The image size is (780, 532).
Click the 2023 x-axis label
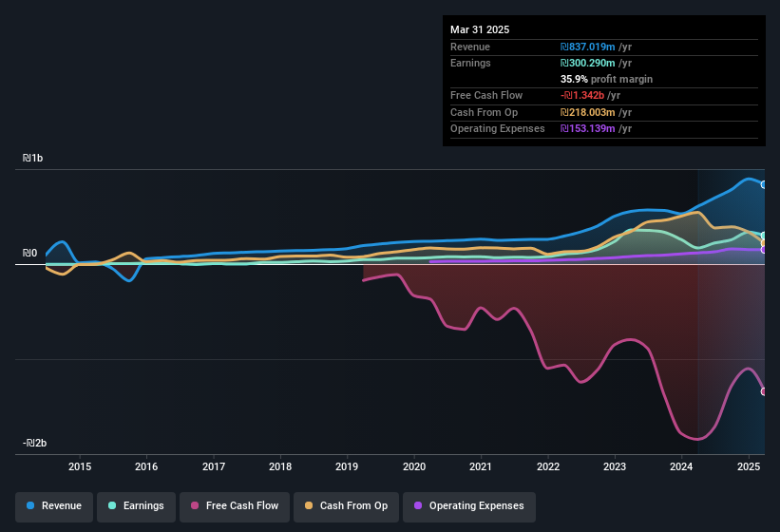(x=615, y=466)
